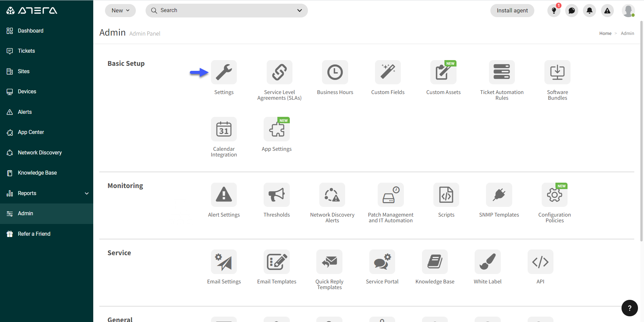Go to Network Discovery in sidebar
644x322 pixels.
(47, 152)
